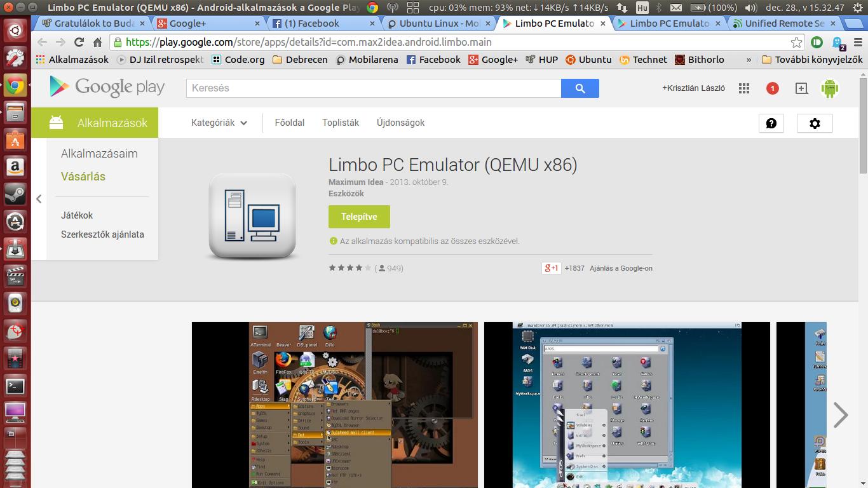
Task: Open the first brown desktop screenshot
Action: coord(335,405)
